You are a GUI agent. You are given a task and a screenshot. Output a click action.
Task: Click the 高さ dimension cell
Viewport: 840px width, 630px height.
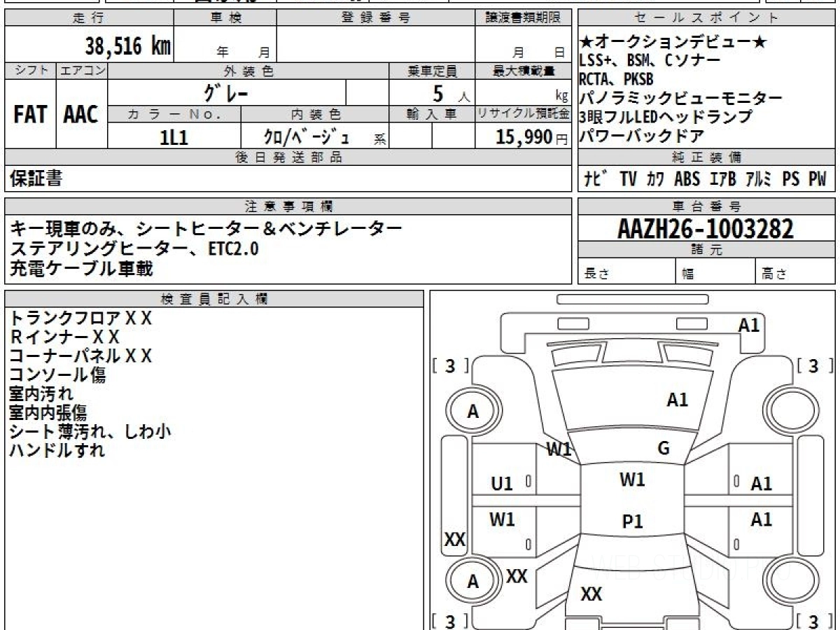[x=795, y=272]
